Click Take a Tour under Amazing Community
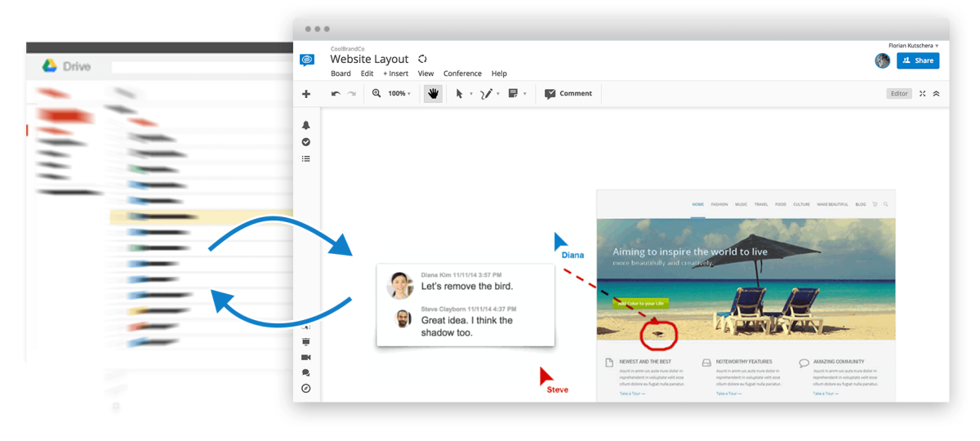980x441 pixels. coord(826,394)
